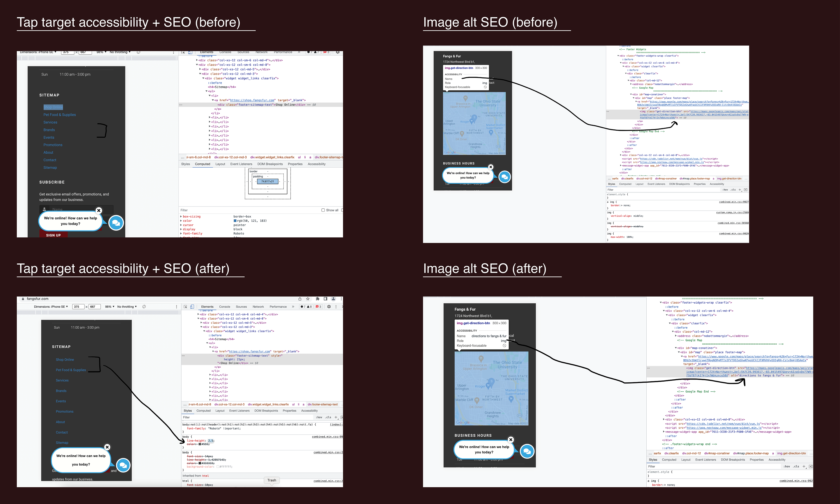The width and height of the screenshot is (840, 504).
Task: Click SIGN UP button in Tap target (before) page
Action: (53, 235)
